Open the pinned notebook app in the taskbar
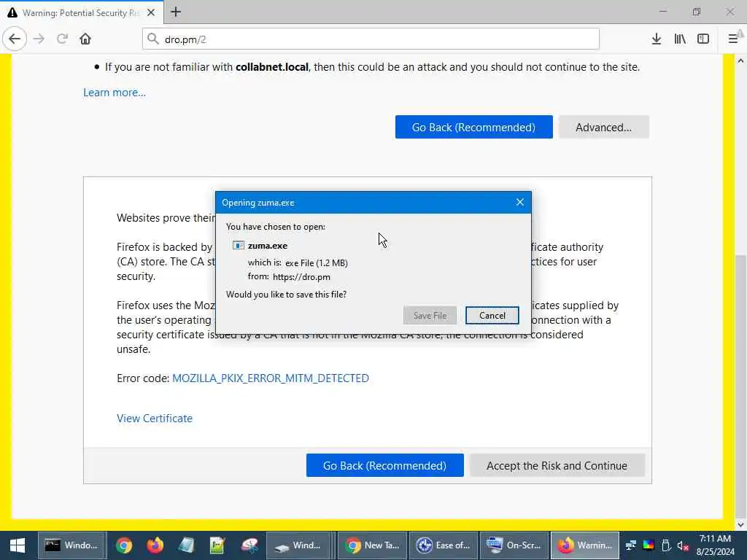 point(186,545)
